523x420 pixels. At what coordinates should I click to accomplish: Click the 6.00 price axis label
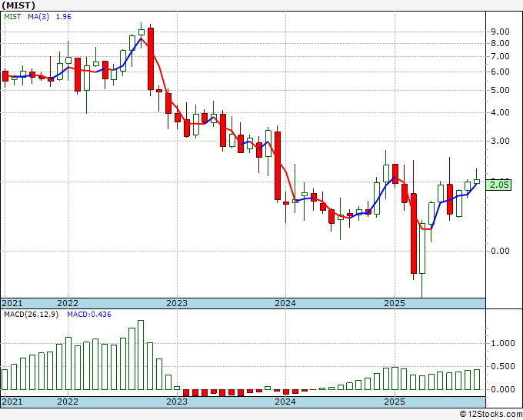500,72
